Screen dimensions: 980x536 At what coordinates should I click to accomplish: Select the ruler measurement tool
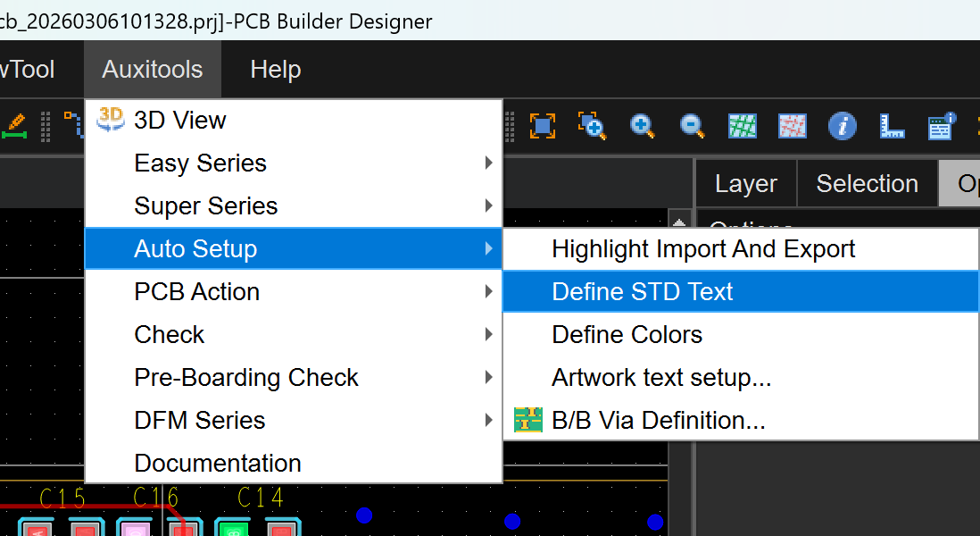(x=892, y=126)
